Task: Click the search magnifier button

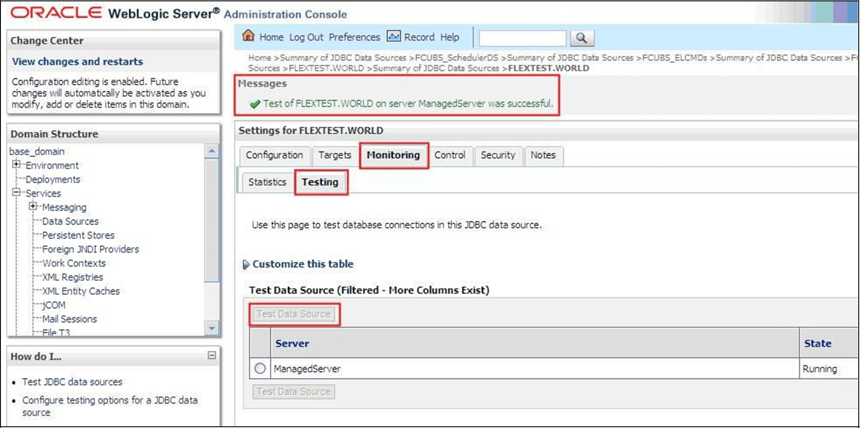Action: pyautogui.click(x=582, y=38)
